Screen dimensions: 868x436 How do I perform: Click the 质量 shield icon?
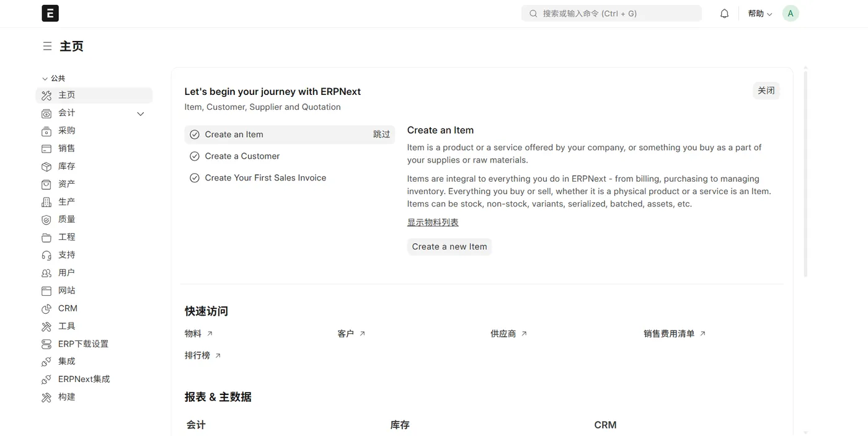click(46, 220)
